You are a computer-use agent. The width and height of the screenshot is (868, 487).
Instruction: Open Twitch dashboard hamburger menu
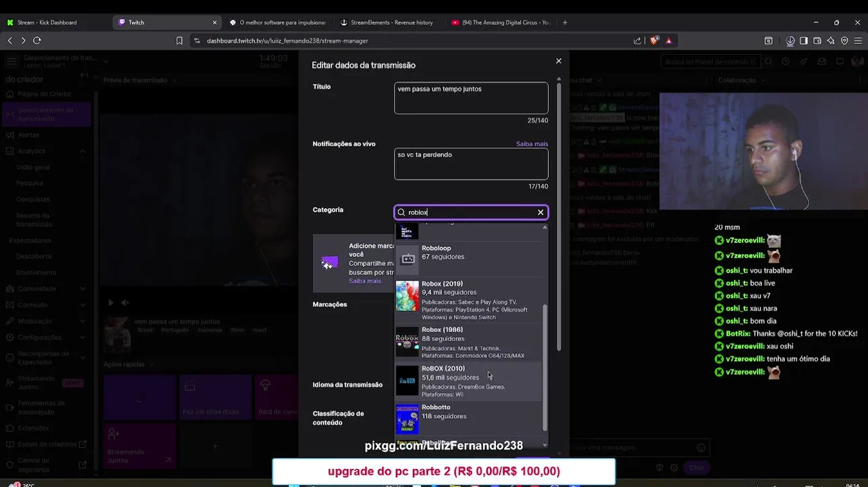[x=12, y=62]
